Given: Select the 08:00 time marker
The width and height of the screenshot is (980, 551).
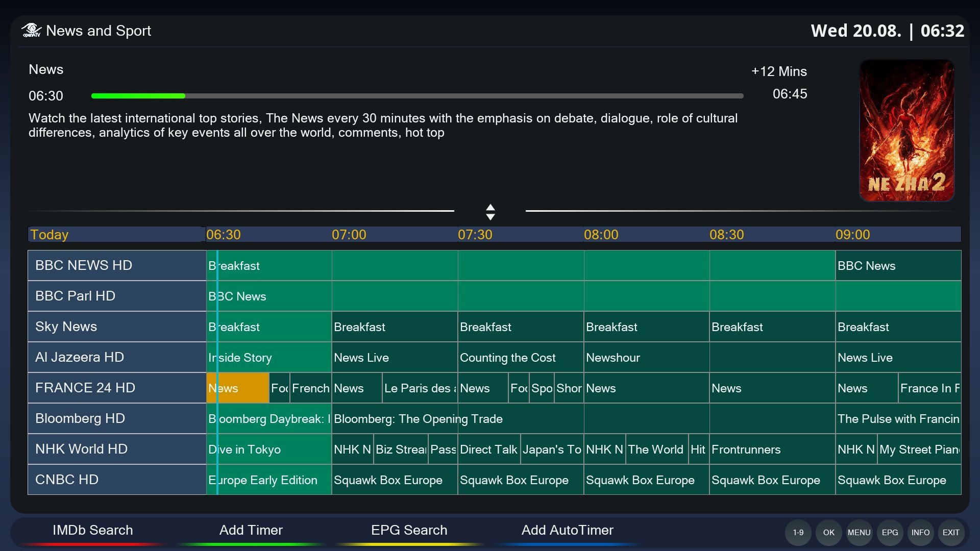Looking at the screenshot, I should click(x=601, y=235).
